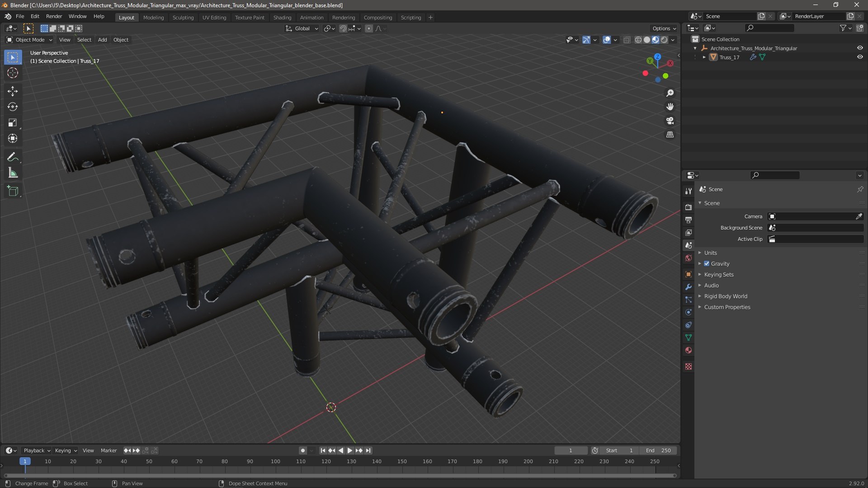This screenshot has height=488, width=868.
Task: Expand the Truss_17 tree item
Action: click(704, 57)
